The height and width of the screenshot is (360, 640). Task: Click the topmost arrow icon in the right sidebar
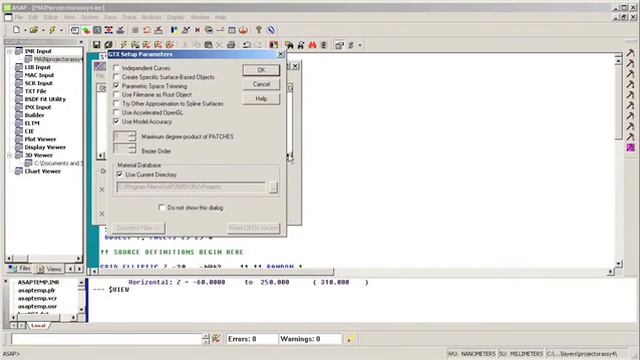coord(631,53)
